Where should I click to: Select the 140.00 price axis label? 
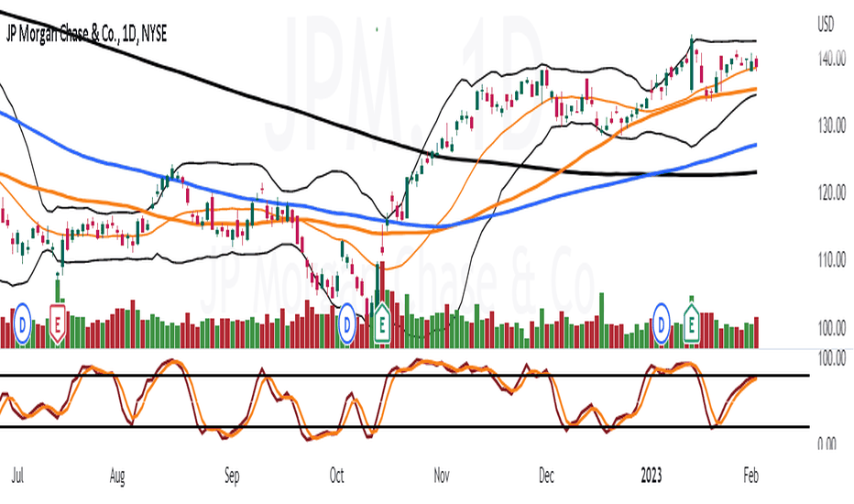pos(832,59)
